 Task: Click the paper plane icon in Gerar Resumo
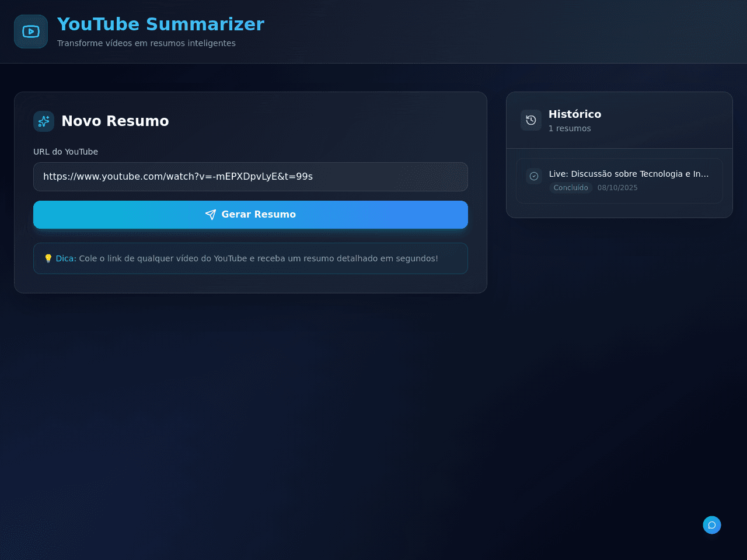[211, 215]
